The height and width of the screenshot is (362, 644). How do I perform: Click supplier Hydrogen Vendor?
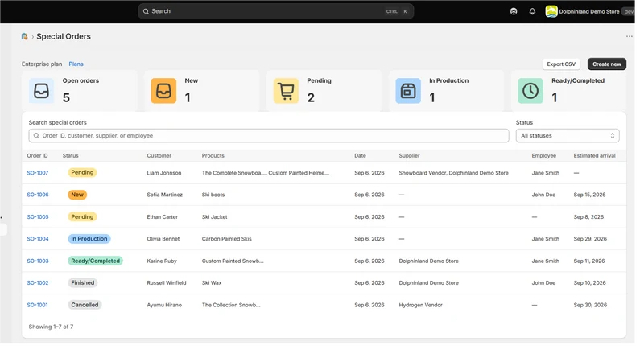pyautogui.click(x=420, y=305)
